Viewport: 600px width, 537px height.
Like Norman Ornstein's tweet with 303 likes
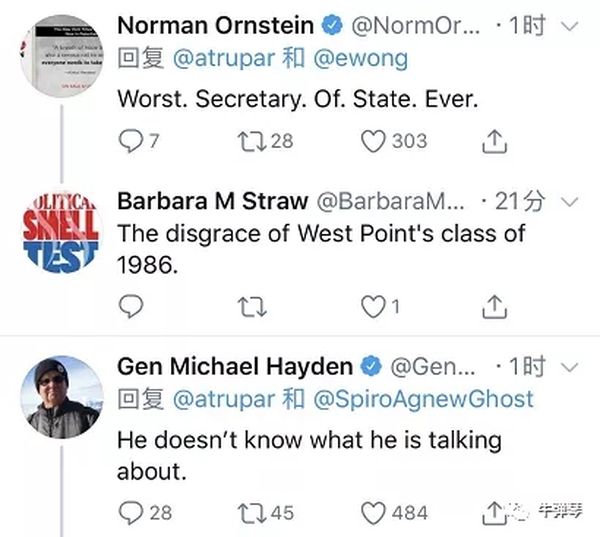pyautogui.click(x=374, y=142)
